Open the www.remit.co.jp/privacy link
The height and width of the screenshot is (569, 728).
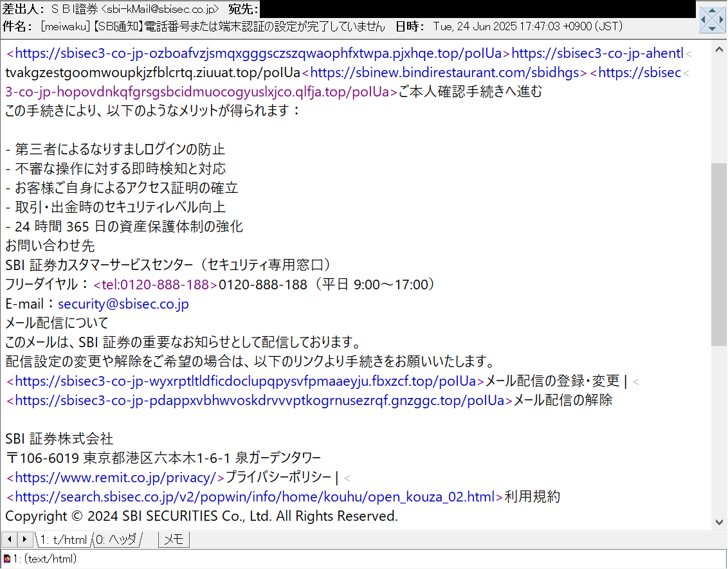click(x=116, y=477)
